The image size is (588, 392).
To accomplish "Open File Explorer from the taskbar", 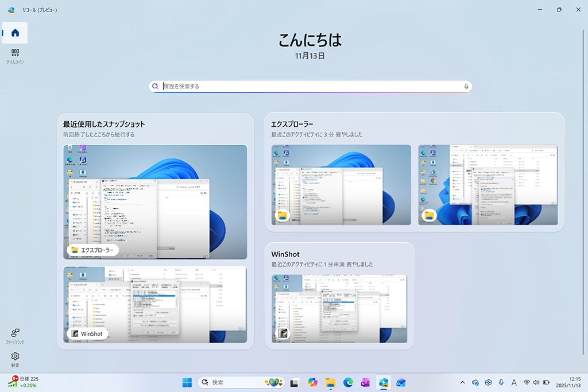I will [330, 383].
